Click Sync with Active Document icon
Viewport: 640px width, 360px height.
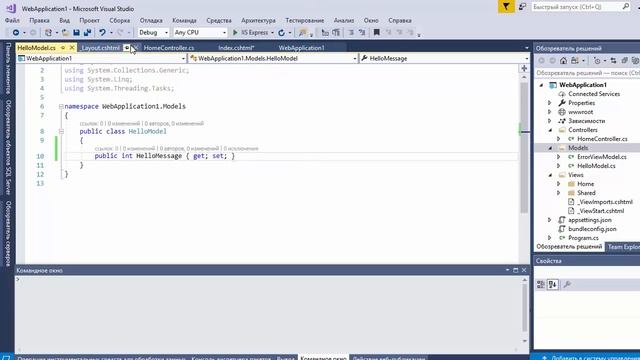coord(613,61)
